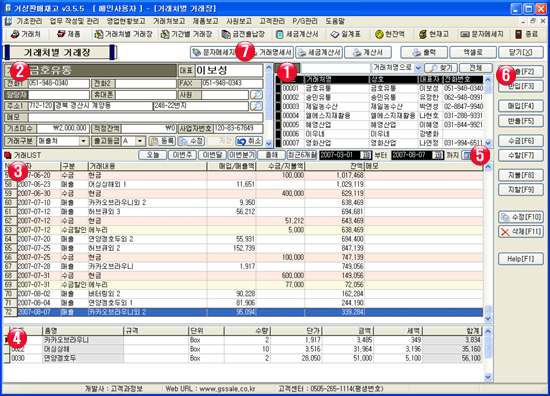Click the 찾기 search button
The image size is (550, 396).
click(441, 68)
